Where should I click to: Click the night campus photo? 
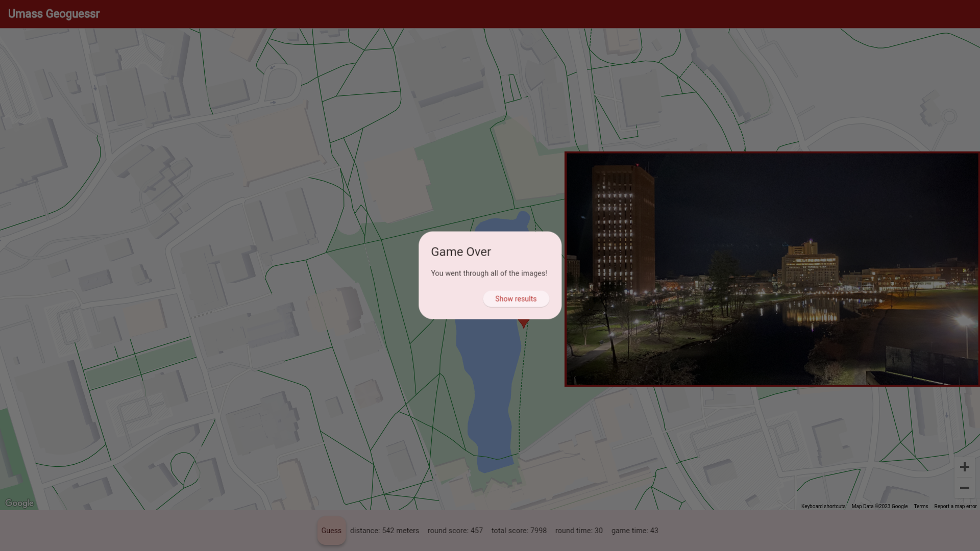point(772,269)
